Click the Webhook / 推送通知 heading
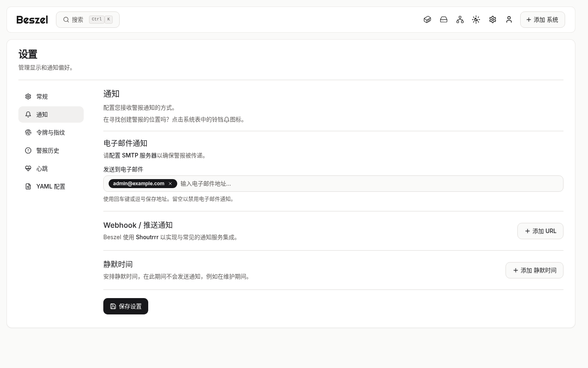588x368 pixels. pyautogui.click(x=138, y=225)
